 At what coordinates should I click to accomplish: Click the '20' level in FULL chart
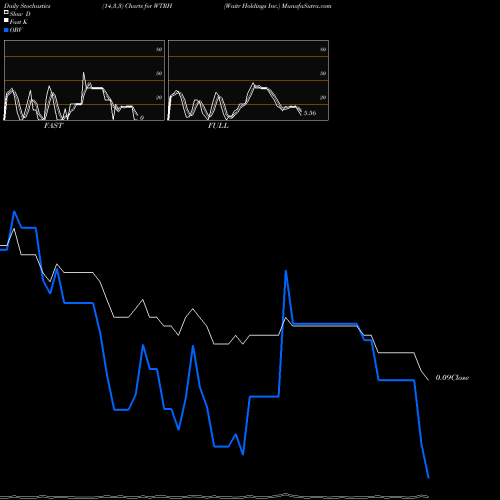point(323,97)
